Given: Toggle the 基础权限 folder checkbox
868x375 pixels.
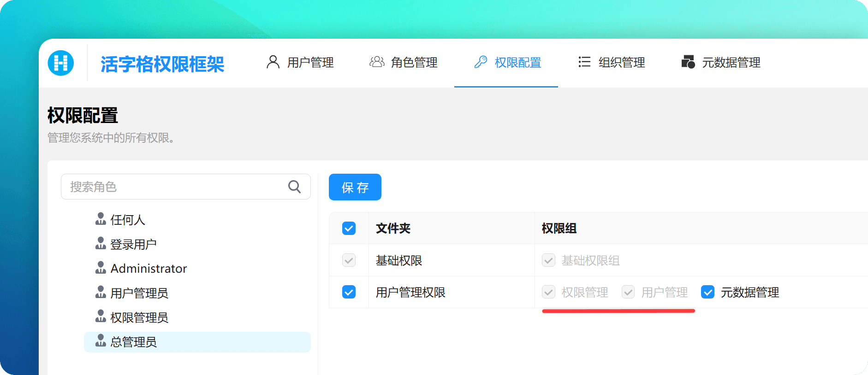Looking at the screenshot, I should point(349,260).
